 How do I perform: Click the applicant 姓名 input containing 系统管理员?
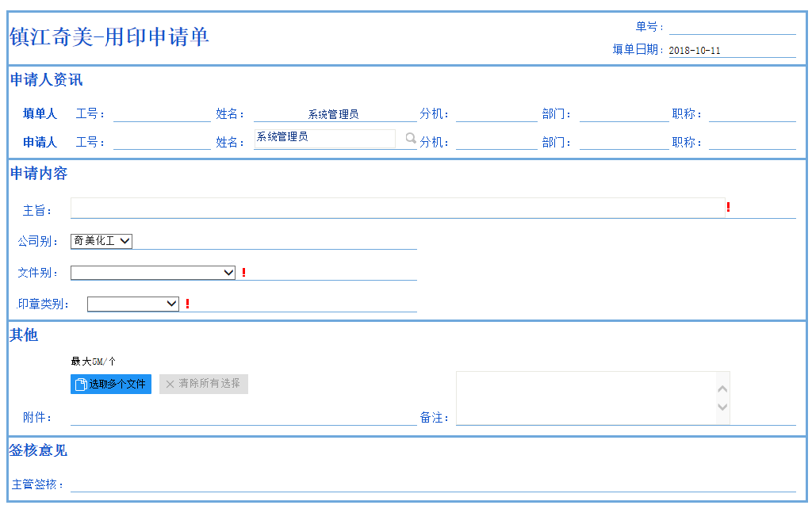pyautogui.click(x=324, y=139)
